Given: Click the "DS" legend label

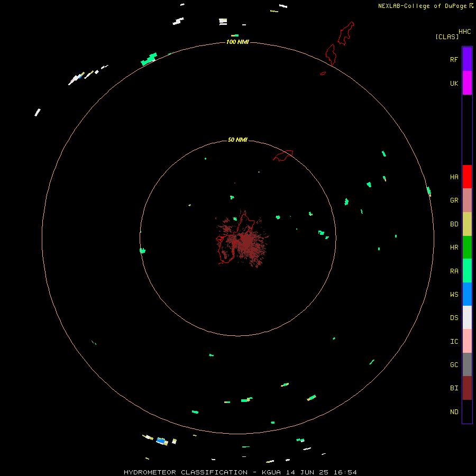Looking at the screenshot, I should [x=454, y=318].
